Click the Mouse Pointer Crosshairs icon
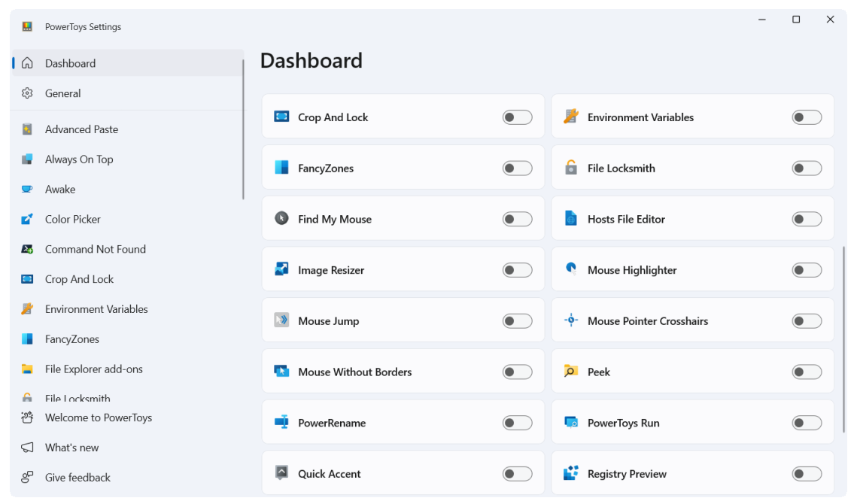Viewport: 857px width, 504px height. pos(571,320)
